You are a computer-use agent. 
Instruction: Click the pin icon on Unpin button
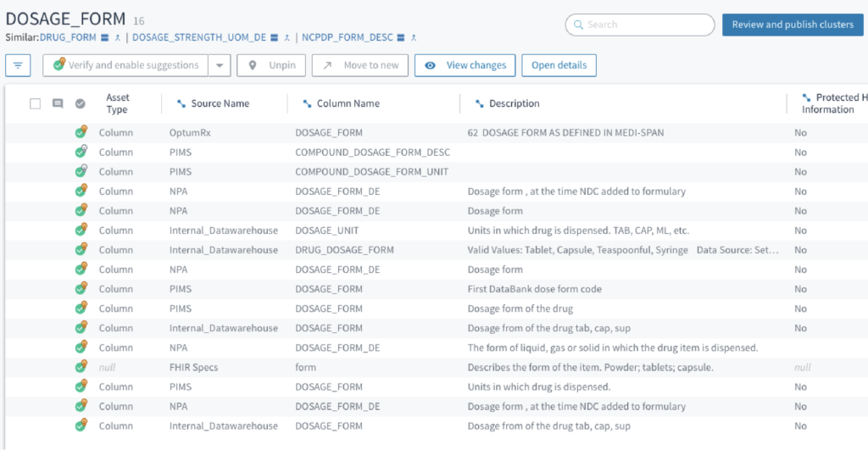tap(253, 65)
